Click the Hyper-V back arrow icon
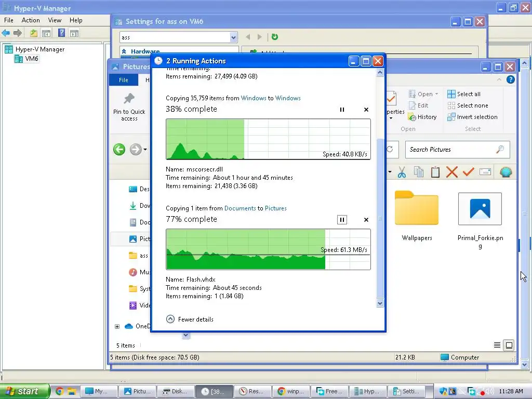Viewport: 532px width, 399px height. 6,33
